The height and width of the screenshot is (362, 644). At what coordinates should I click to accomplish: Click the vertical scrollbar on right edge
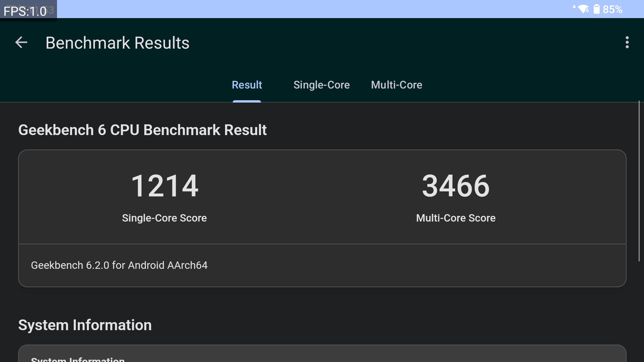639,181
